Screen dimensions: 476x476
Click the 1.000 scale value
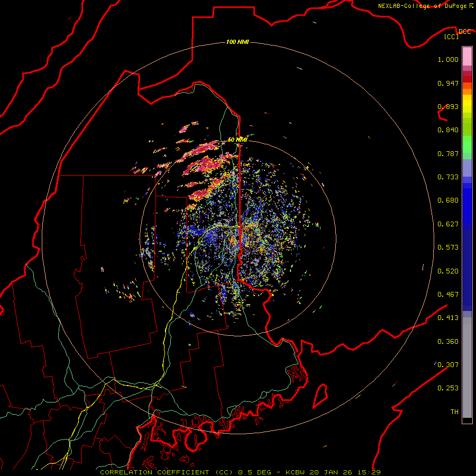pyautogui.click(x=448, y=59)
